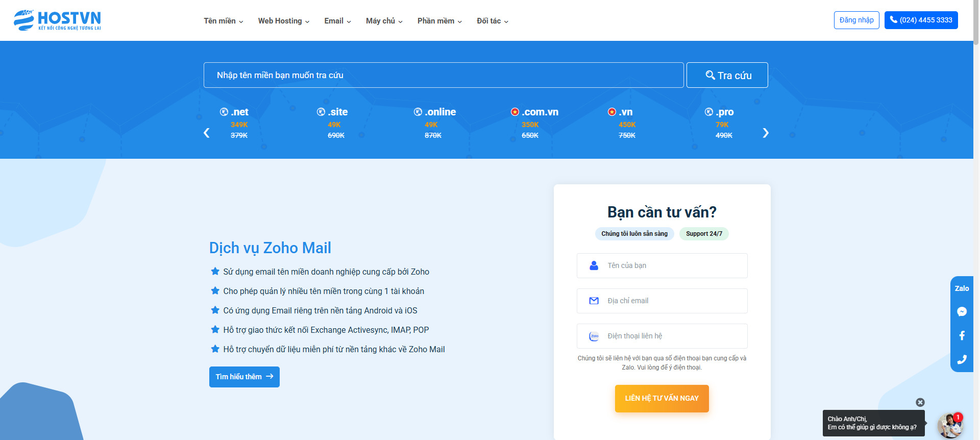Call (024) 4455 3333 button

921,20
